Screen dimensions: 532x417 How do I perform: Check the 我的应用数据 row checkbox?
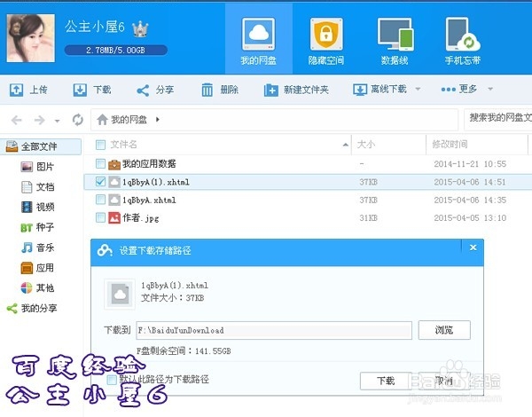click(100, 163)
